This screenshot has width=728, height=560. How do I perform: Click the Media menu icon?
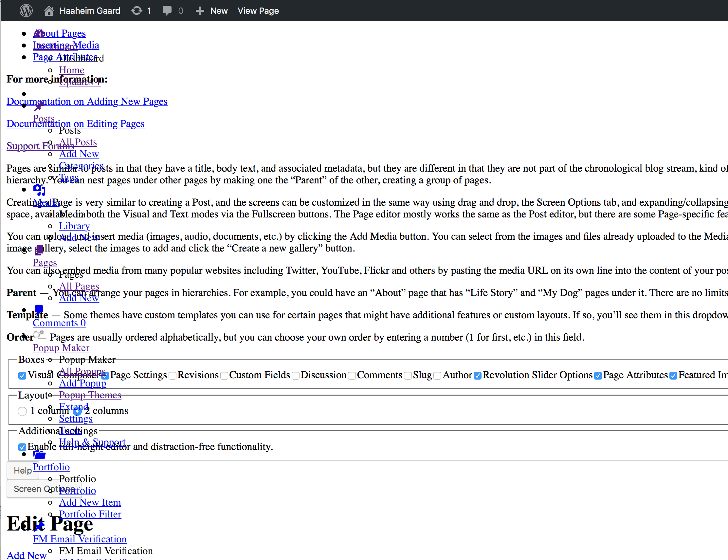tap(39, 190)
